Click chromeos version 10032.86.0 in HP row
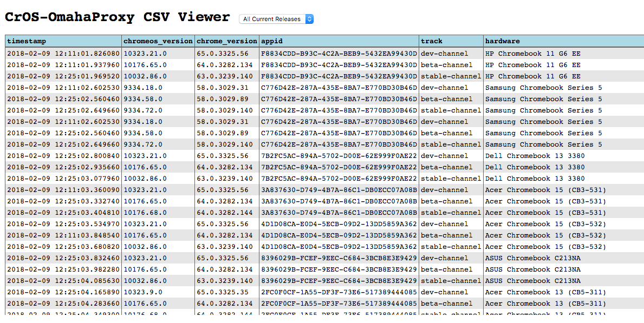The height and width of the screenshot is (323, 644). [x=145, y=76]
